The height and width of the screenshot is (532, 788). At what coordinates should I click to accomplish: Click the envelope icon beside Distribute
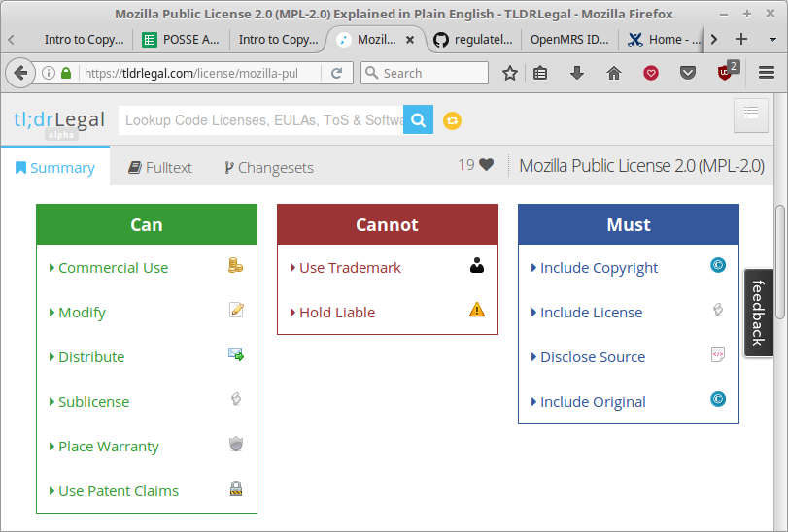click(236, 354)
